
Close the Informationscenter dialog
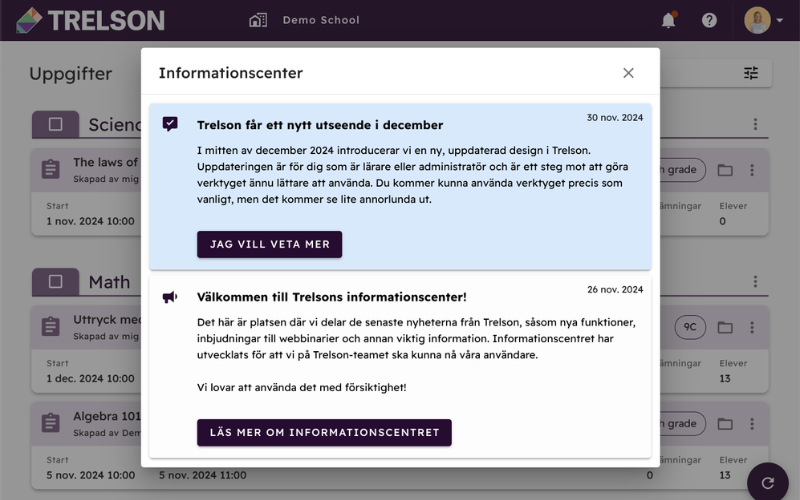pyautogui.click(x=628, y=73)
